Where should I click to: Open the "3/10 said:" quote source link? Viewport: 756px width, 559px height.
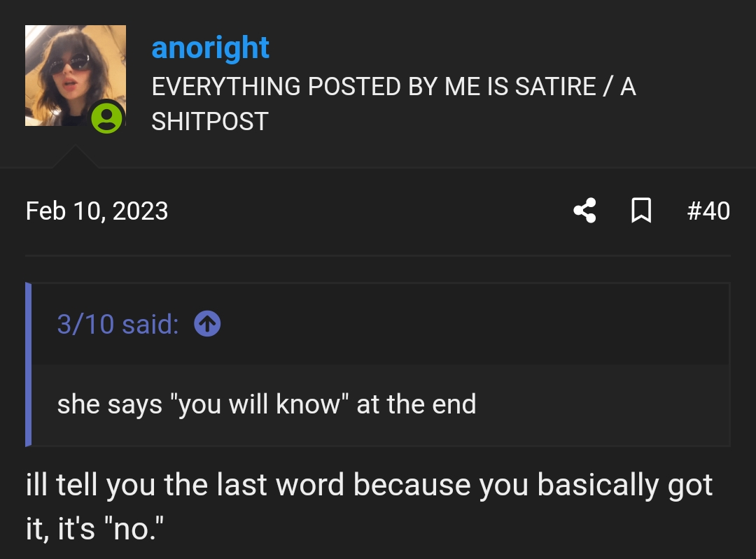[118, 324]
